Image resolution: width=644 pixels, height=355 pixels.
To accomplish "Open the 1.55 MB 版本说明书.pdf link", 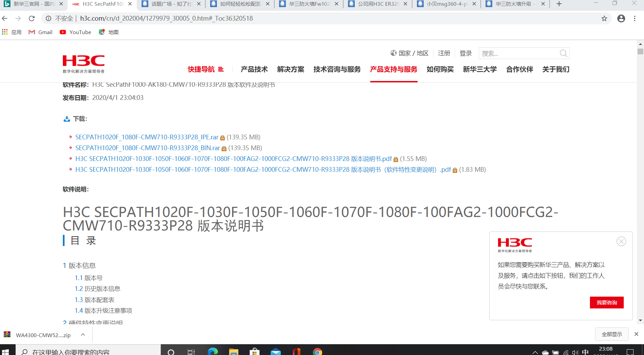I will pyautogui.click(x=233, y=159).
